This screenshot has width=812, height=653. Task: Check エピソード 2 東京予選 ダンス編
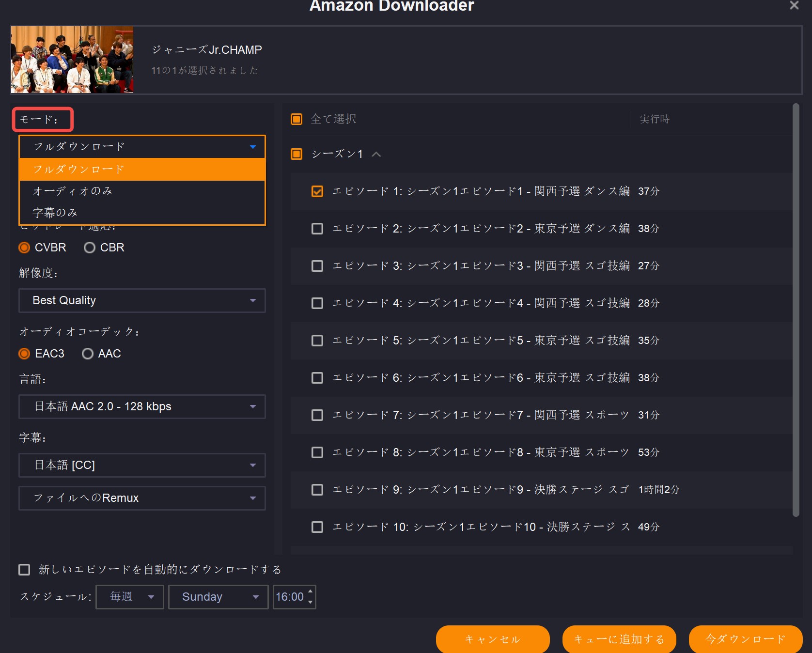point(317,229)
